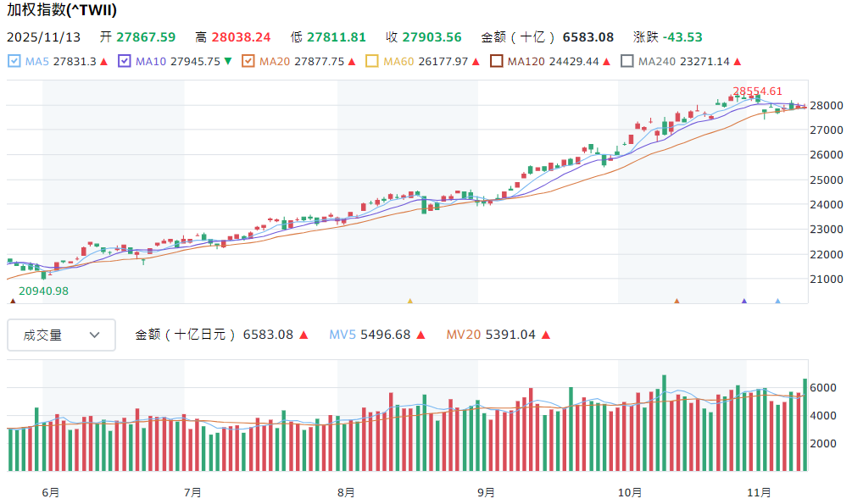
Task: Toggle off the MA20 checkbox
Action: pyautogui.click(x=248, y=61)
